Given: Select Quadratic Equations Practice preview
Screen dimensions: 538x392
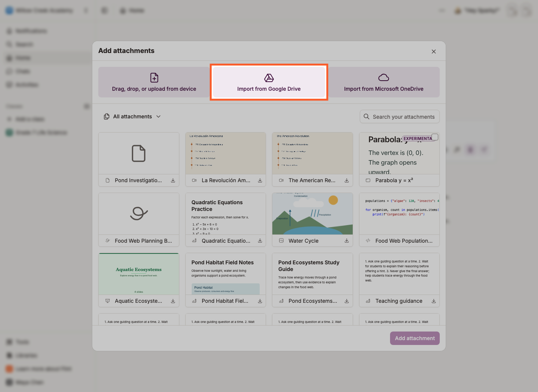Looking at the screenshot, I should point(226,214).
